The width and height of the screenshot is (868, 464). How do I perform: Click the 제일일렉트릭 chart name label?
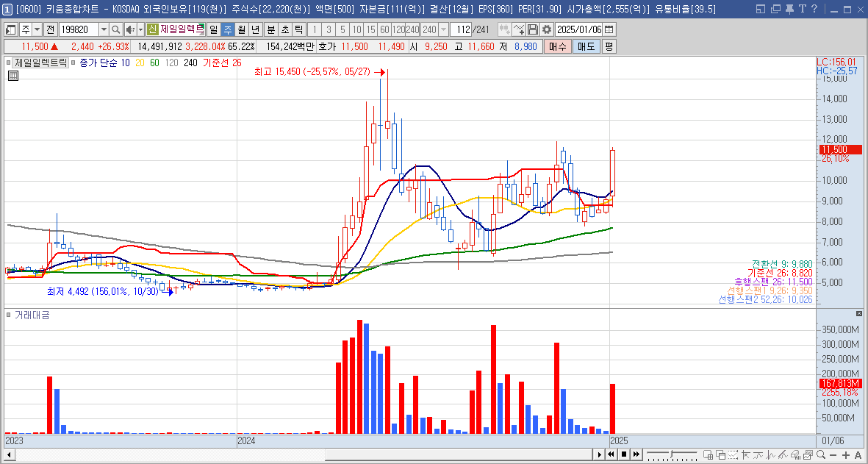click(40, 63)
